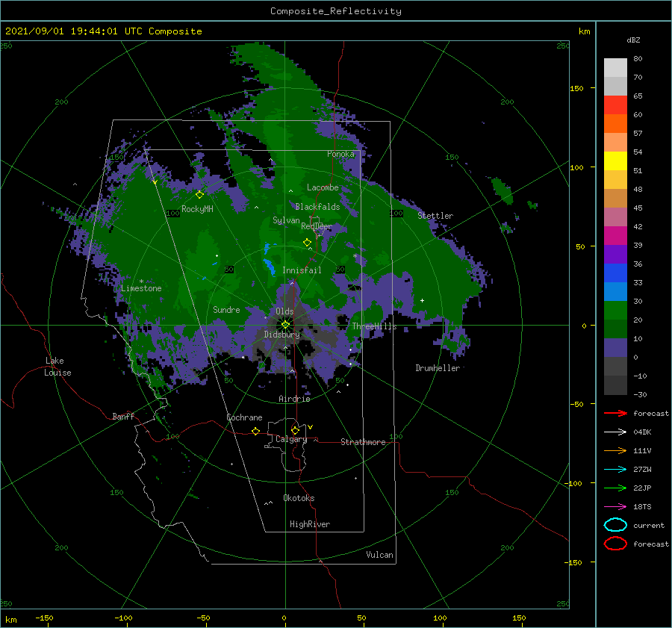
Task: Click the cyan current ellipse icon
Action: pos(615,525)
